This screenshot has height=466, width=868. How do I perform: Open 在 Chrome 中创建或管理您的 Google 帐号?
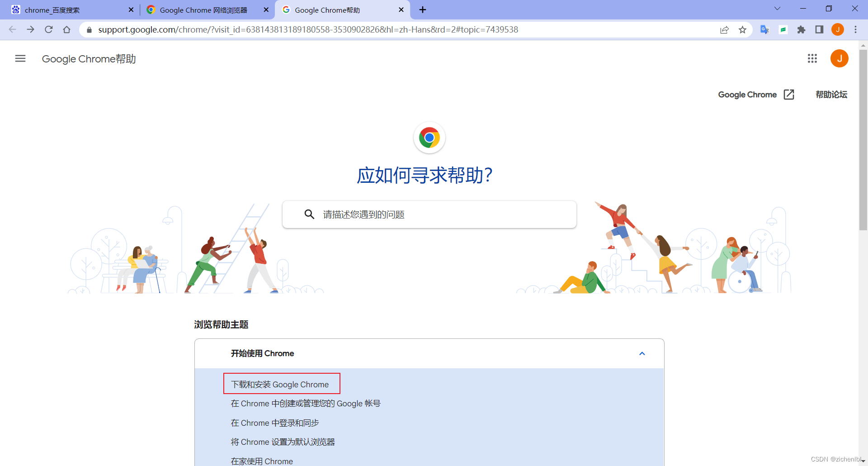click(306, 404)
